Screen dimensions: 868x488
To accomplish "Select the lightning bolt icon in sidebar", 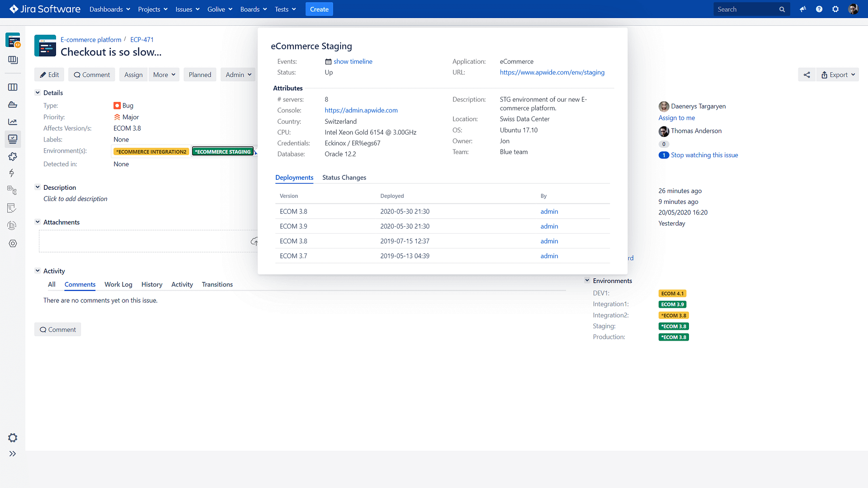I will [x=13, y=173].
